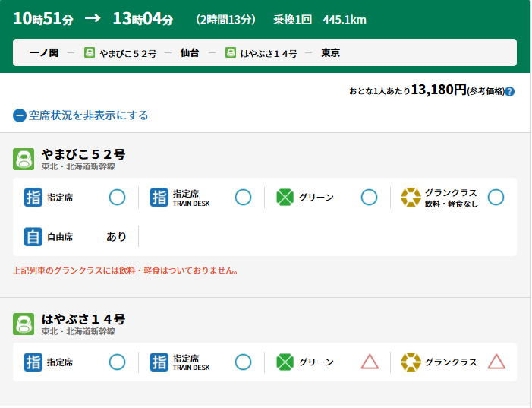The width and height of the screenshot is (532, 408).
Task: Click 仙台 transfer station in route bar
Action: (x=191, y=53)
